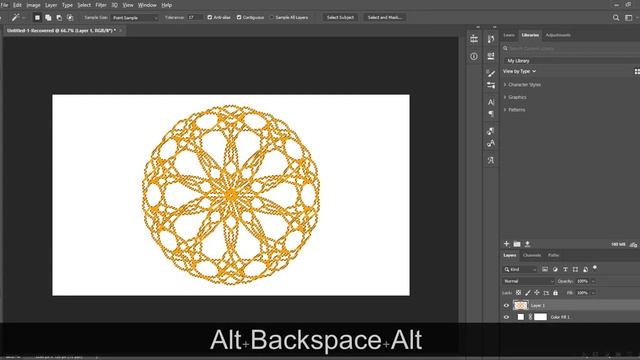
Task: Expand the Character Styles group
Action: (x=505, y=84)
